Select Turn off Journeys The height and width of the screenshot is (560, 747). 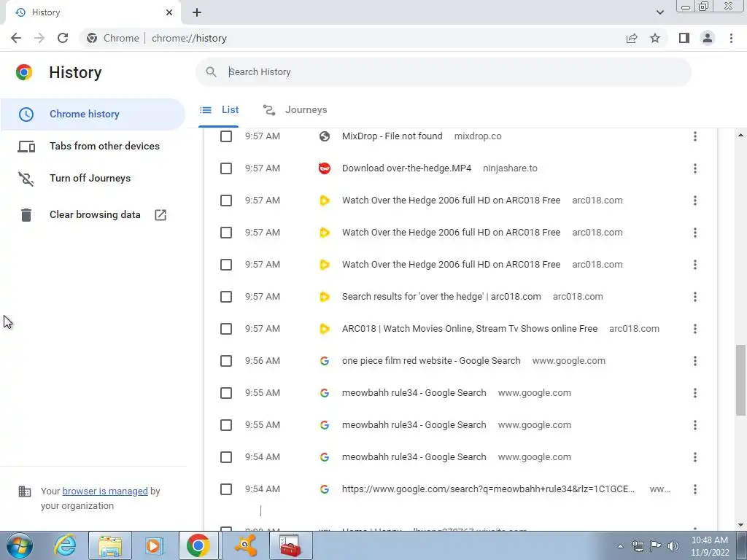(93, 178)
